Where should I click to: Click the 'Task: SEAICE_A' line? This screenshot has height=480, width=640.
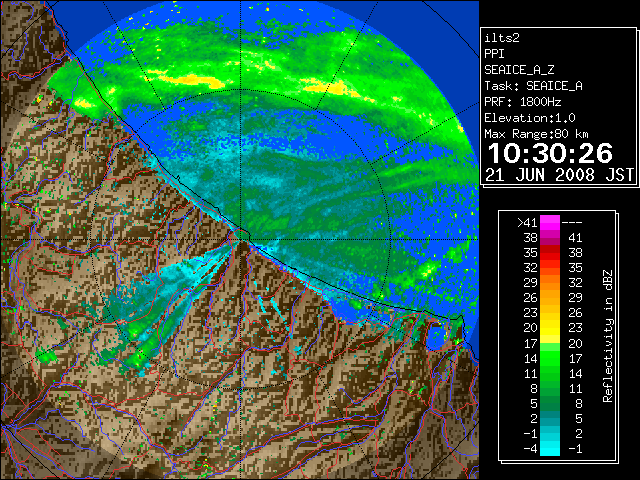pyautogui.click(x=533, y=86)
